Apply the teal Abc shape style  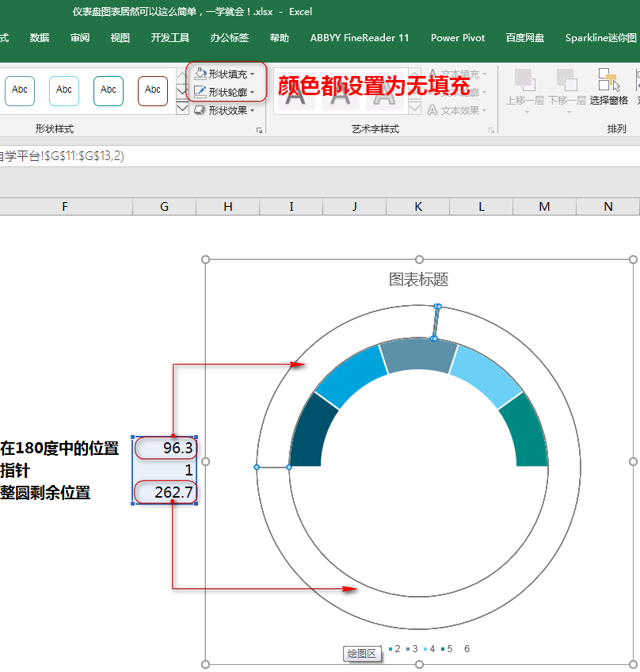pos(109,90)
